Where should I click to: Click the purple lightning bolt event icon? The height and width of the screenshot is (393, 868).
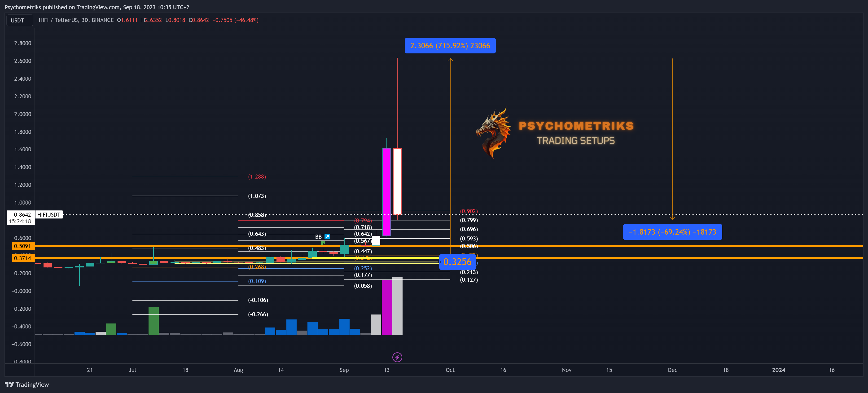pyautogui.click(x=397, y=357)
